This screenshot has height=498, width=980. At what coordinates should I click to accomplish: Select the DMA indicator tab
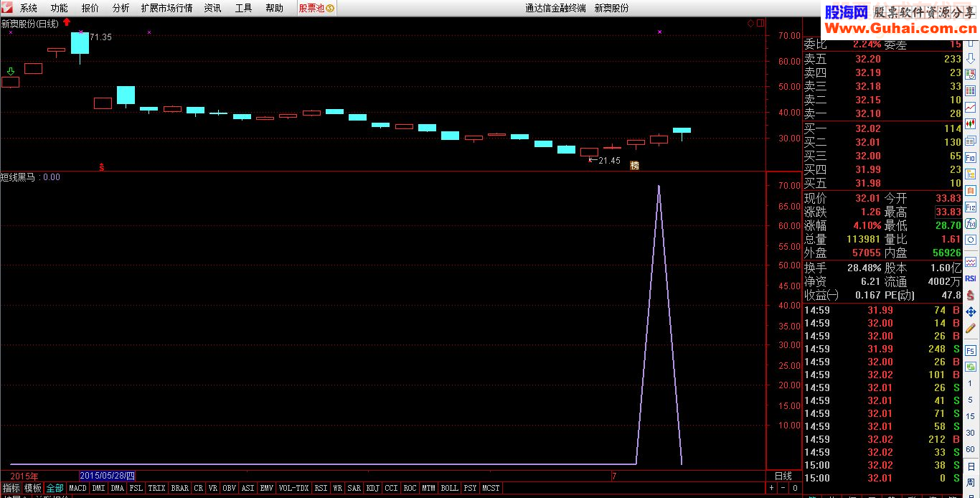pos(118,488)
